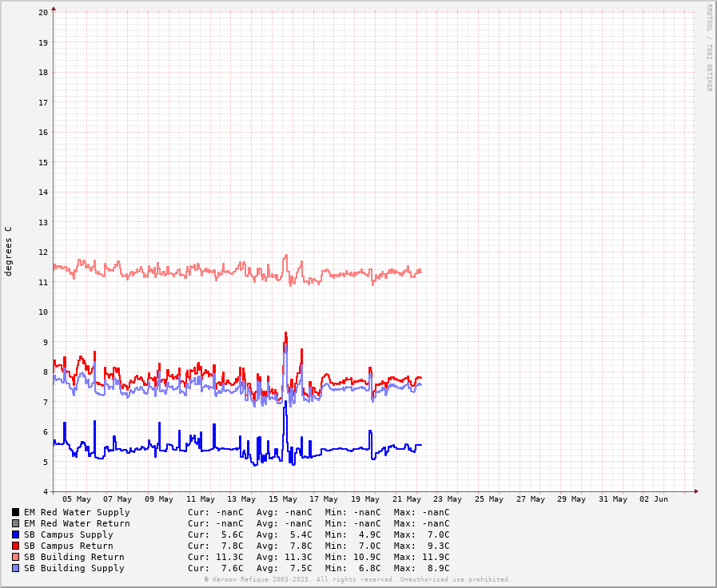Select the red SB Campus Return legend swatch

[15, 546]
